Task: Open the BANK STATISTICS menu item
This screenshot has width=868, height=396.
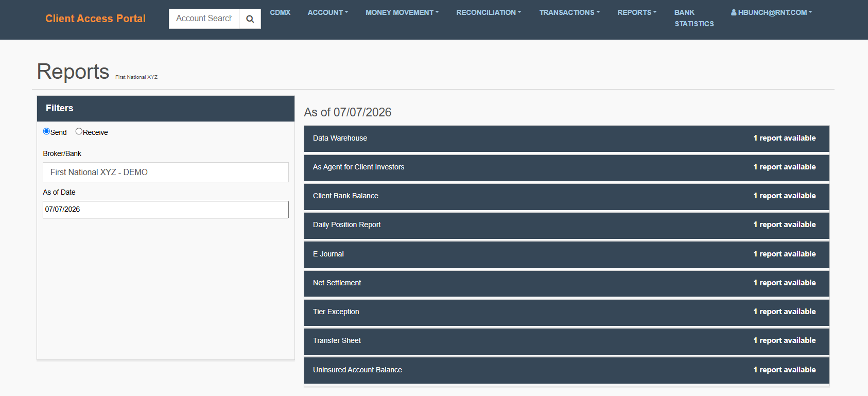Action: 694,18
